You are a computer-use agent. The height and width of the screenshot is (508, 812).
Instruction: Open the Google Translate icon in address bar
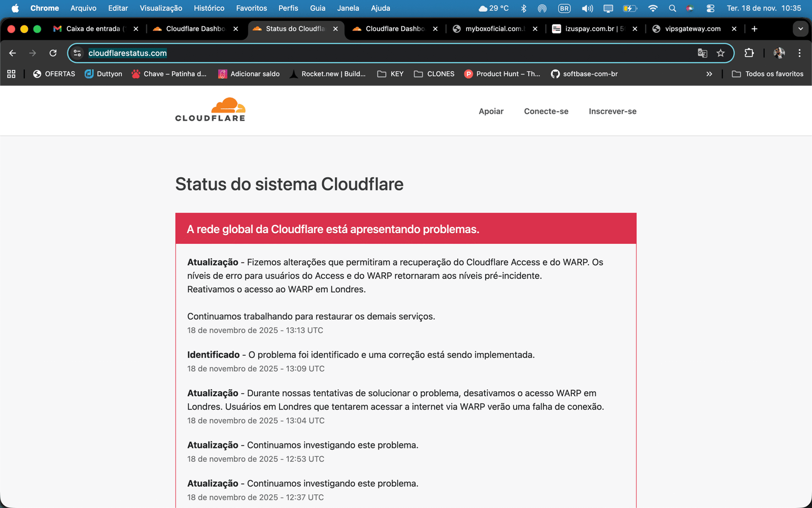click(702, 53)
